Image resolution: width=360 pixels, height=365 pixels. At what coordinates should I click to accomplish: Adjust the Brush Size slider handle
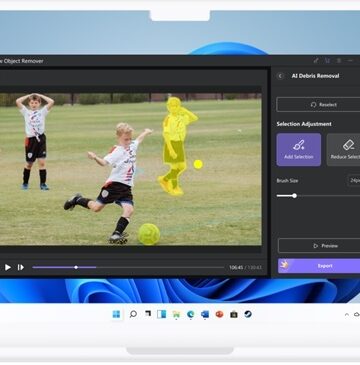pos(294,196)
